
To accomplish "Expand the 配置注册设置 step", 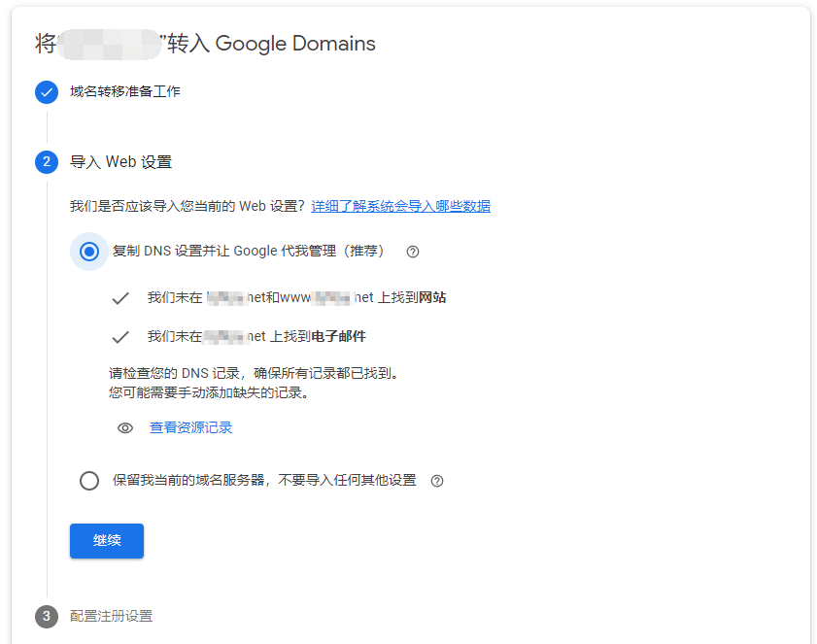I will pyautogui.click(x=111, y=616).
